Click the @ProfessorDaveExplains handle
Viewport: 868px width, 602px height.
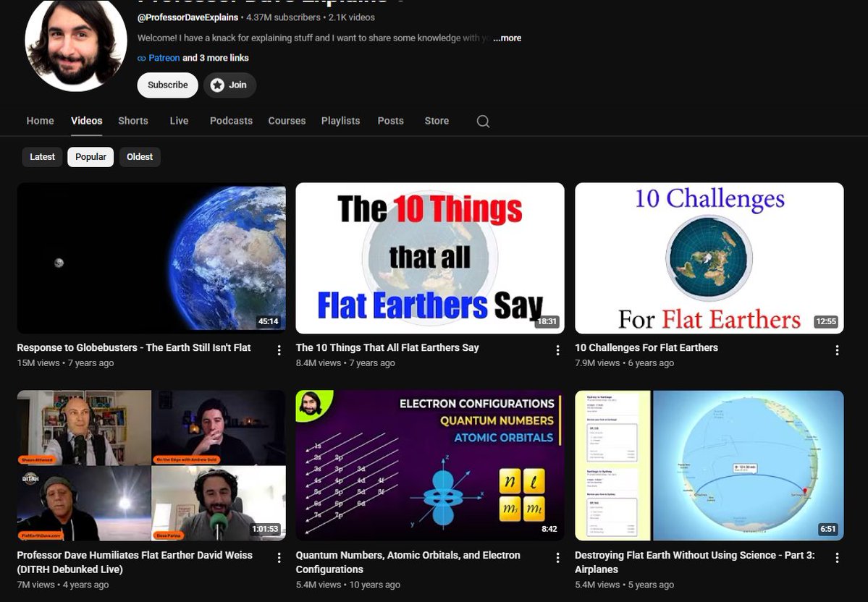187,17
